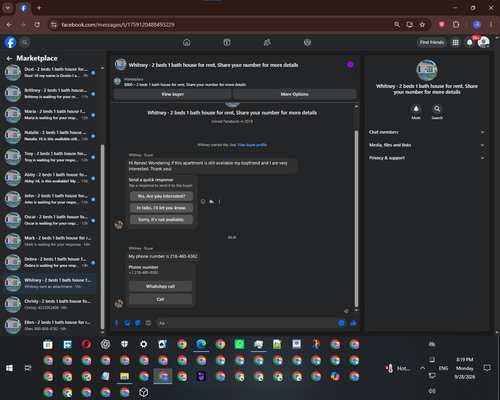Open Opera from the taskbar
The height and width of the screenshot is (400, 500).
(86, 344)
